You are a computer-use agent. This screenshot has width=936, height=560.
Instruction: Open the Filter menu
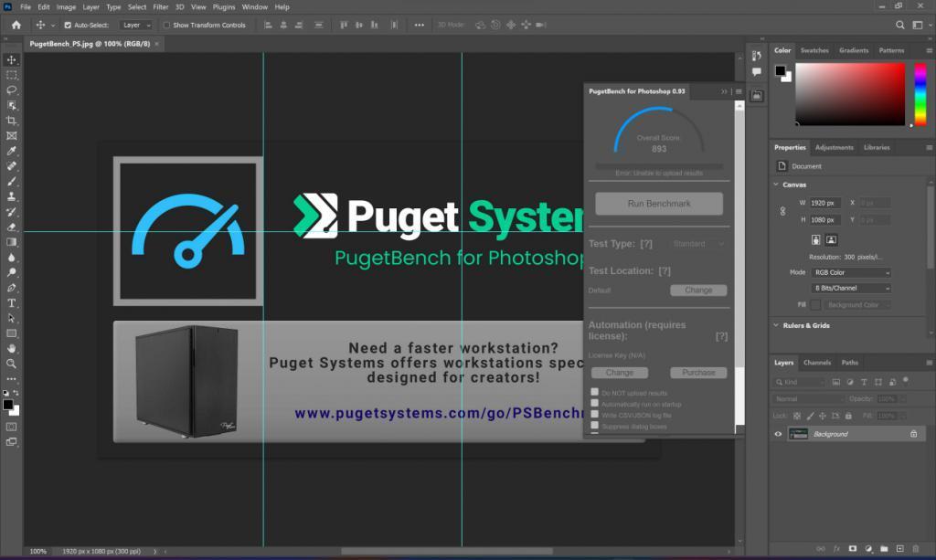(161, 7)
